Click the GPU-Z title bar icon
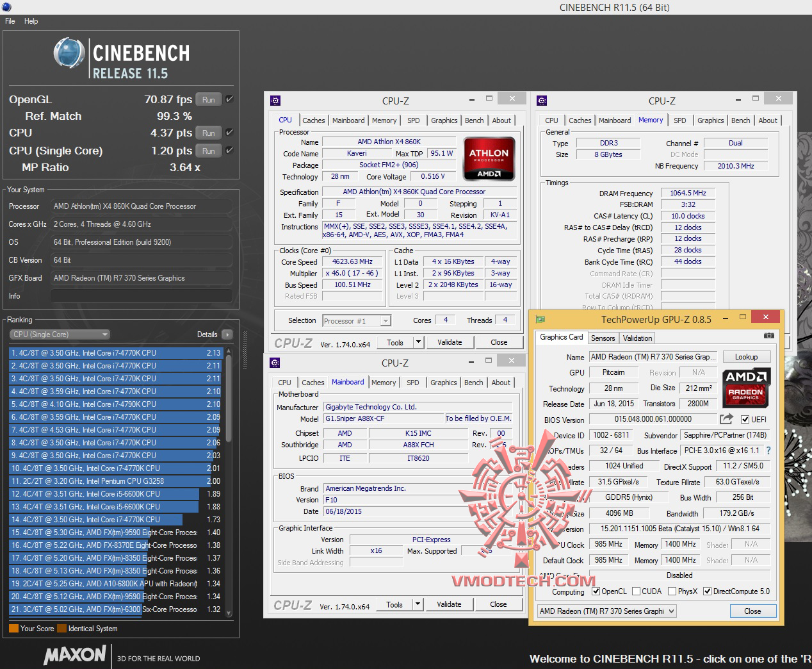 click(540, 318)
